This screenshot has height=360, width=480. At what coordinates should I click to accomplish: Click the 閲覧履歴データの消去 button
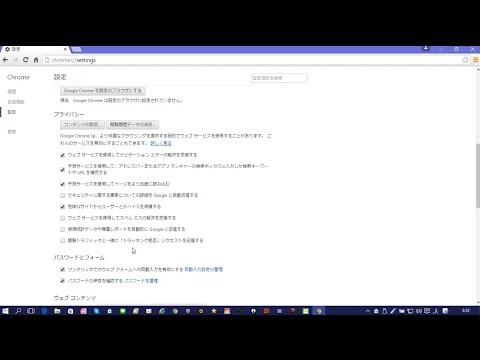tap(133, 125)
